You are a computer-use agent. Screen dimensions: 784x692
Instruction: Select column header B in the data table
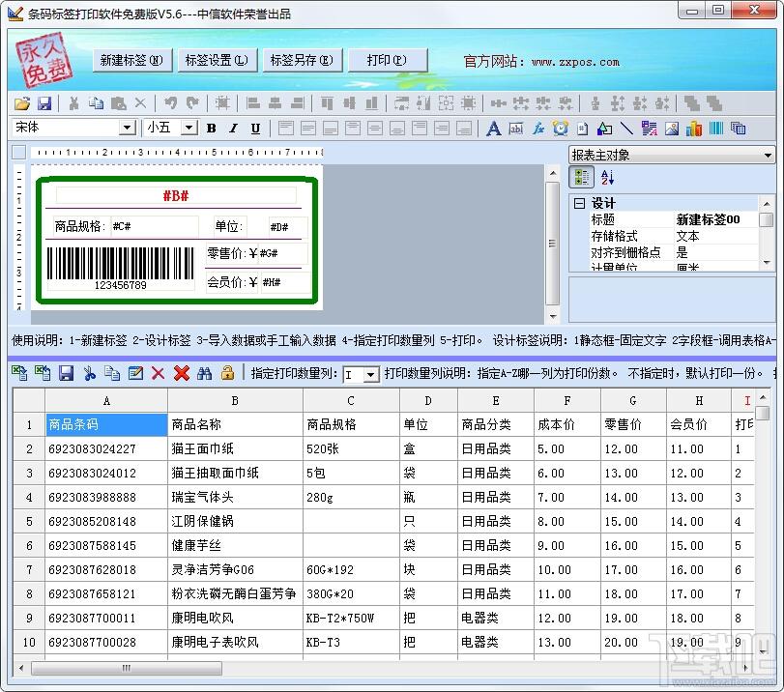click(235, 400)
